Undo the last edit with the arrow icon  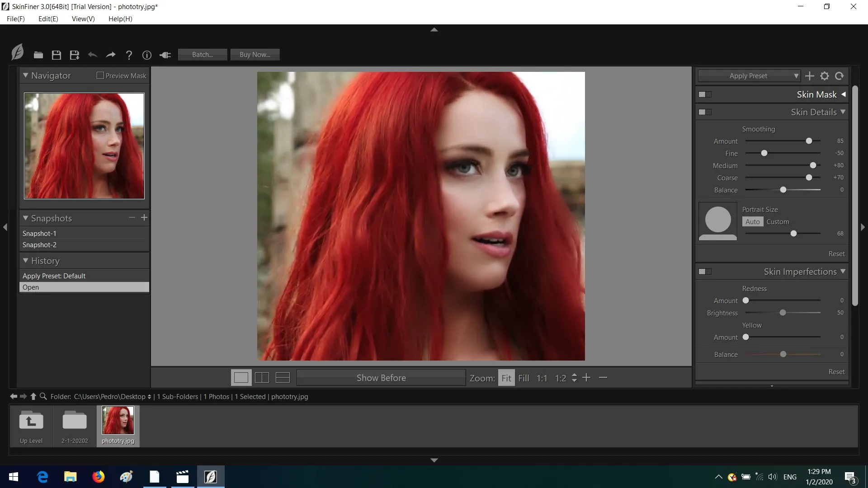(x=93, y=55)
